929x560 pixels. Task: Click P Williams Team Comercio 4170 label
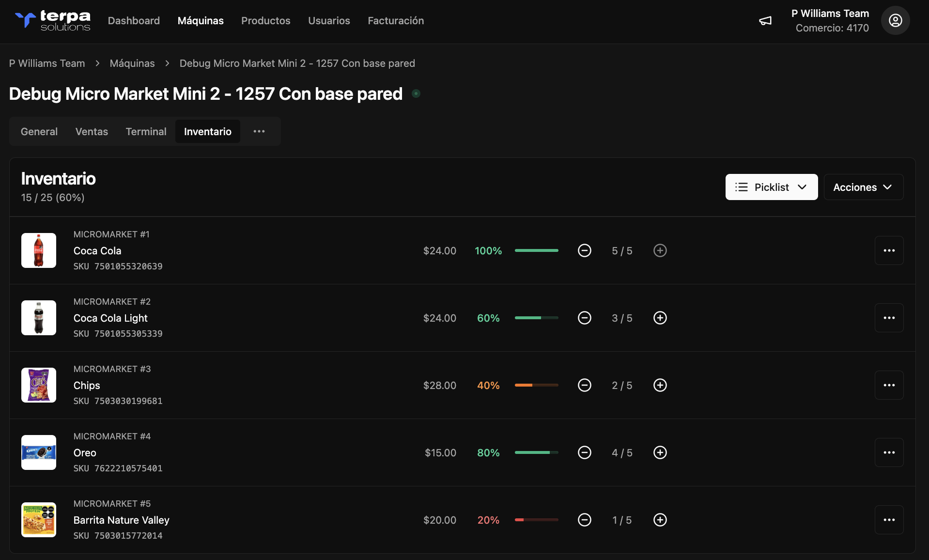click(x=830, y=21)
